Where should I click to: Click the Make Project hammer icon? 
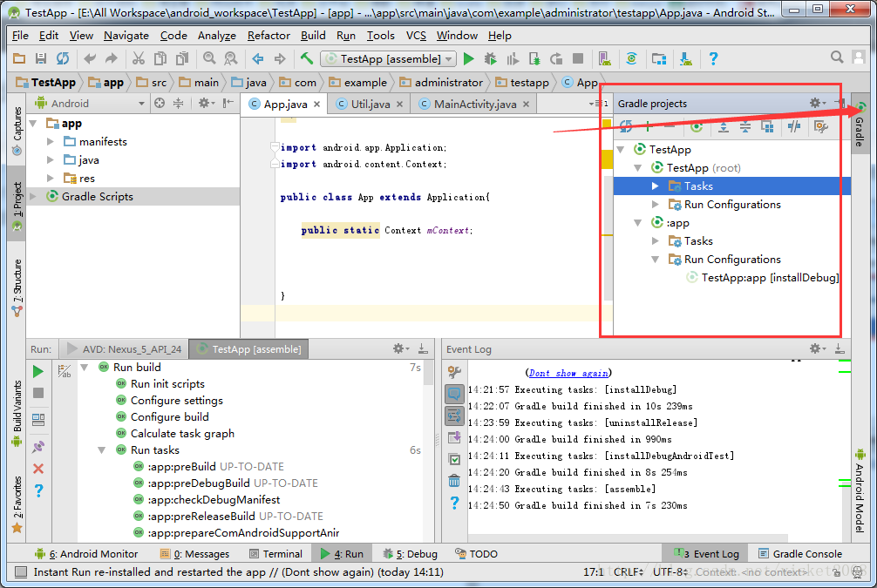[x=307, y=58]
